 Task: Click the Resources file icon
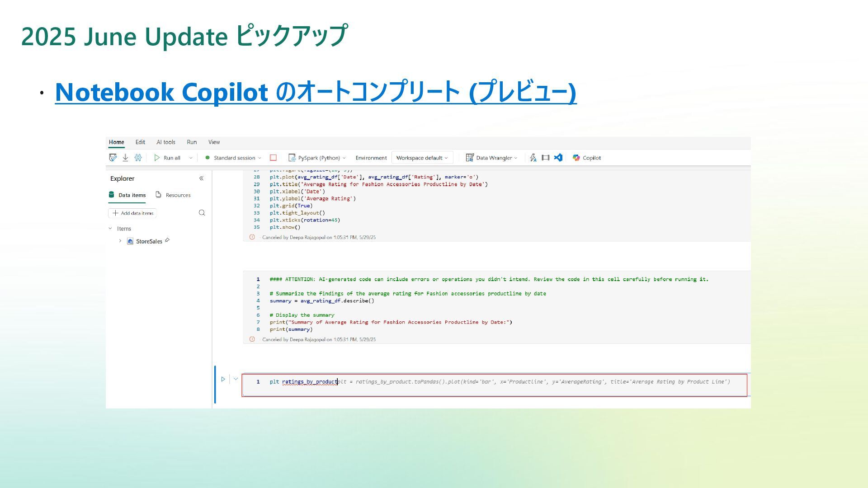[x=158, y=195]
